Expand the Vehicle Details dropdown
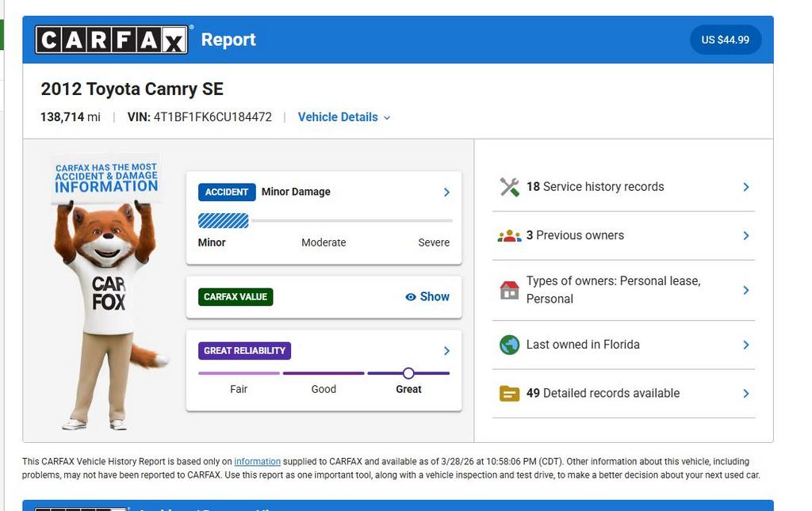The image size is (812, 511). click(343, 116)
